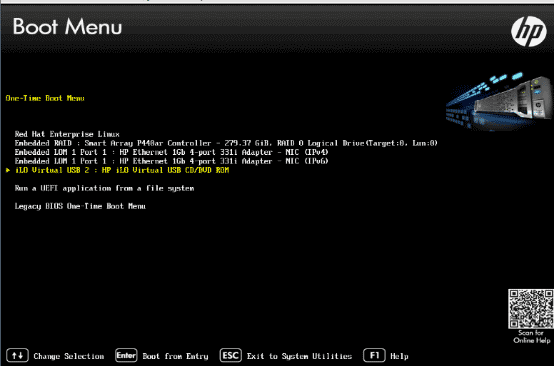The height and width of the screenshot is (367, 554).
Task: Click the Change Selection label
Action: pos(69,356)
